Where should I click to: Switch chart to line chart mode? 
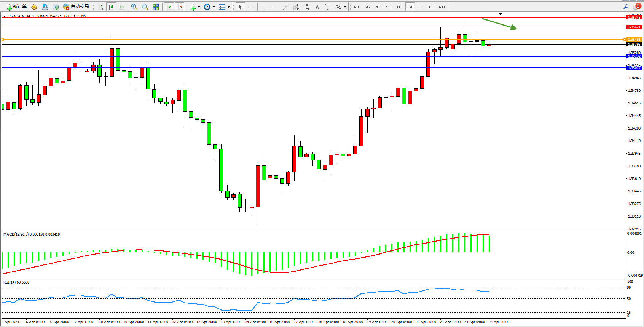[122, 7]
